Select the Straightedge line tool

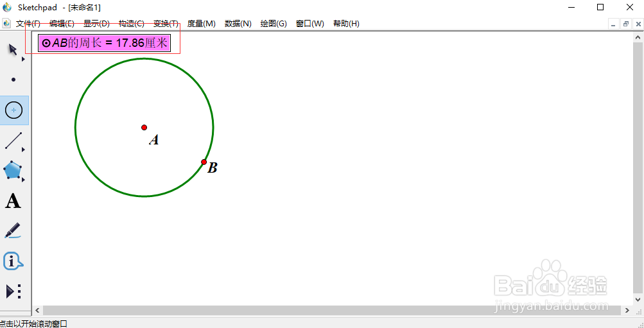click(13, 141)
